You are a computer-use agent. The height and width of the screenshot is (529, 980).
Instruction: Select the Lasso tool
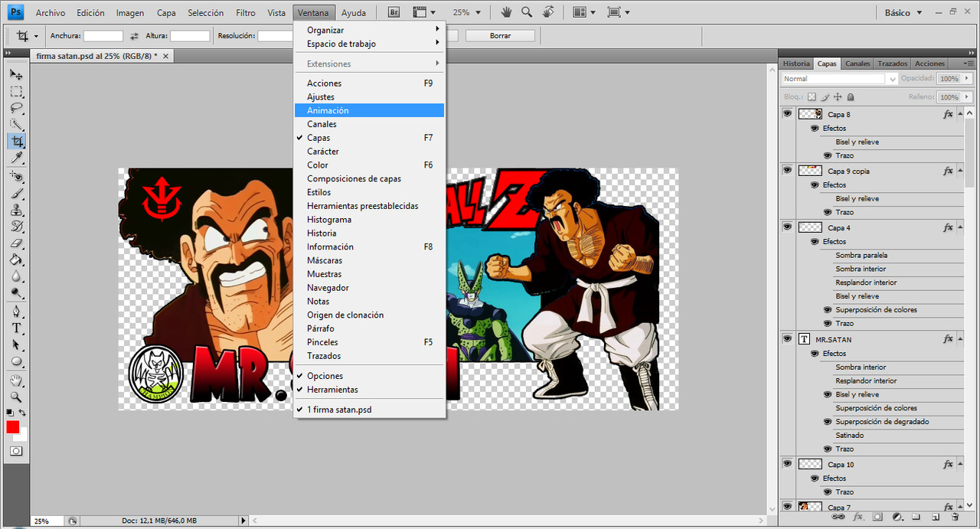pos(16,108)
